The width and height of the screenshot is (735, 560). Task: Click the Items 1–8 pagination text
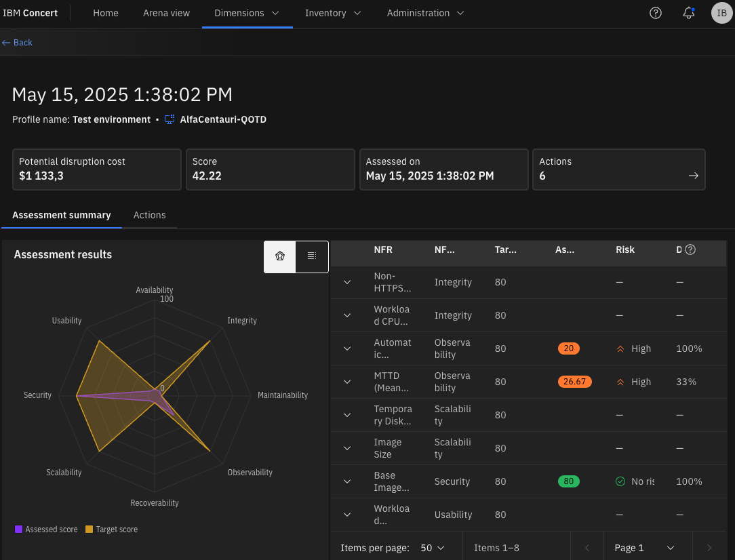(496, 548)
